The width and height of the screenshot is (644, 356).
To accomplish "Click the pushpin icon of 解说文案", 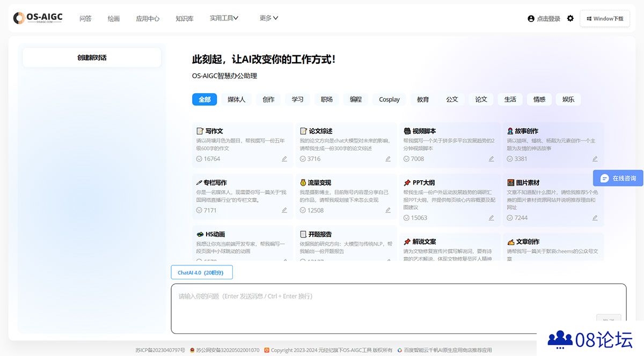I will tap(407, 241).
